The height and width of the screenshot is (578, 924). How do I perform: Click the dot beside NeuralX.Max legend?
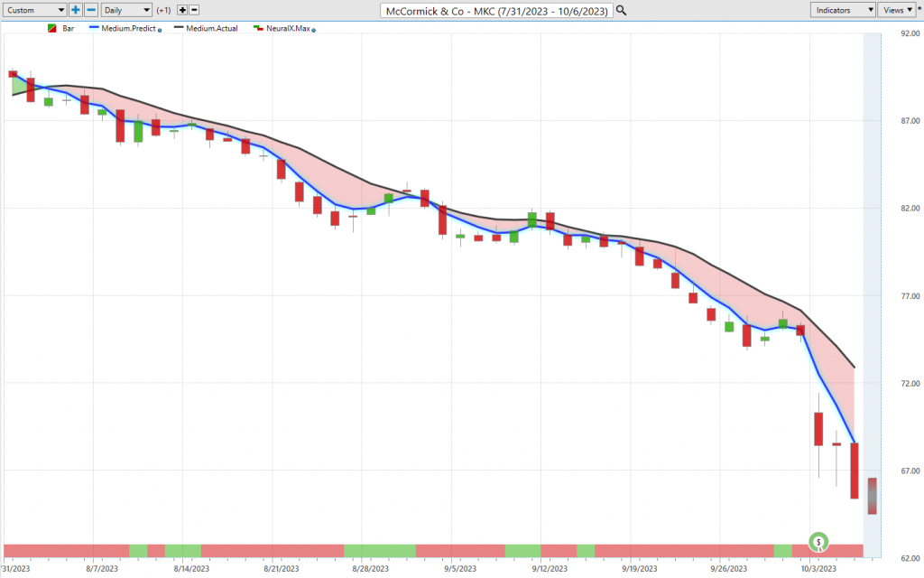pyautogui.click(x=313, y=30)
